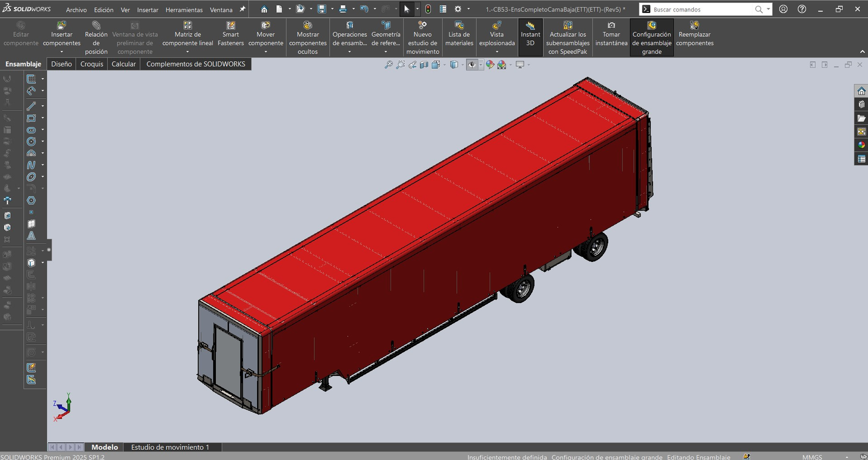Toggle Configuración de ensamblaje grande mode
The height and width of the screenshot is (460, 868).
pyautogui.click(x=652, y=37)
